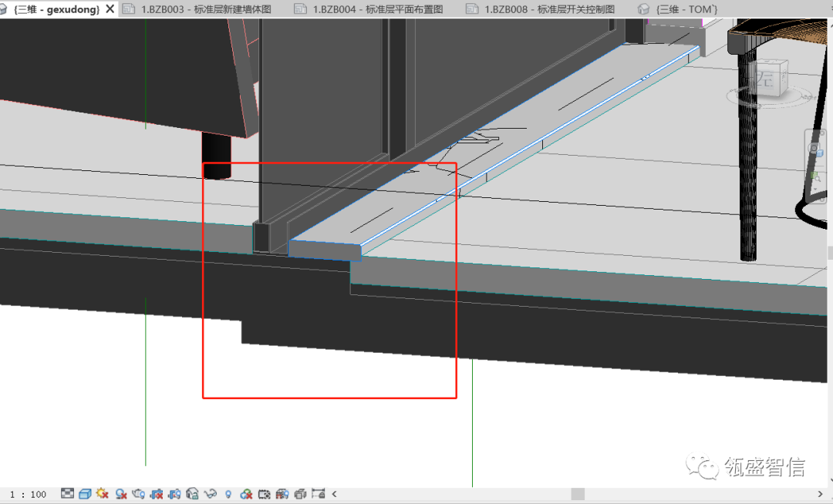Toggle Sun Path icon in view control bar

(x=103, y=494)
